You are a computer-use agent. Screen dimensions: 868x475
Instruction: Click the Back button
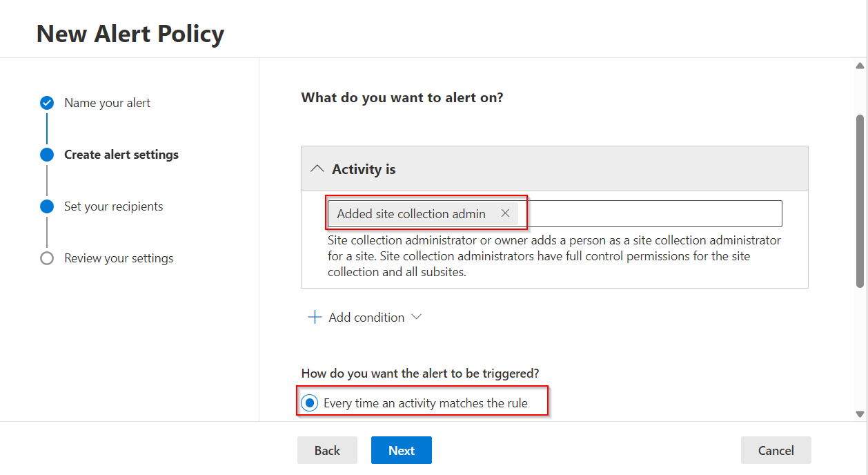click(327, 449)
